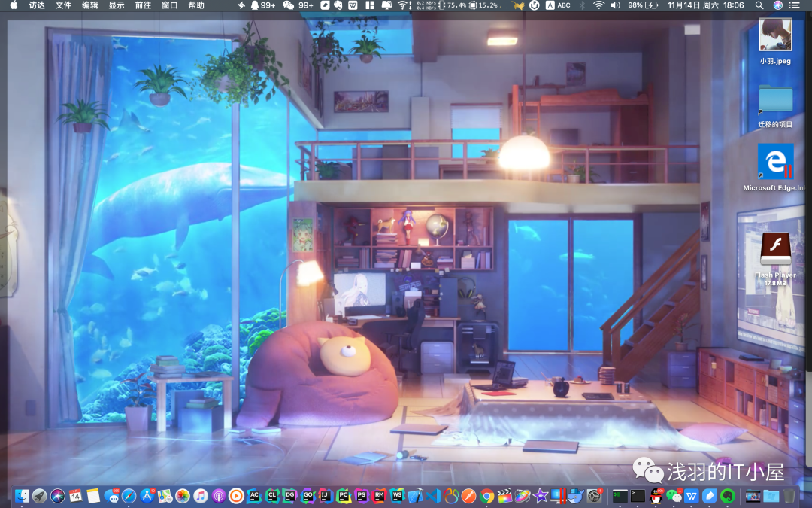Open AppCode (AC) in Dock
Viewport: 812px width, 508px height.
[254, 496]
